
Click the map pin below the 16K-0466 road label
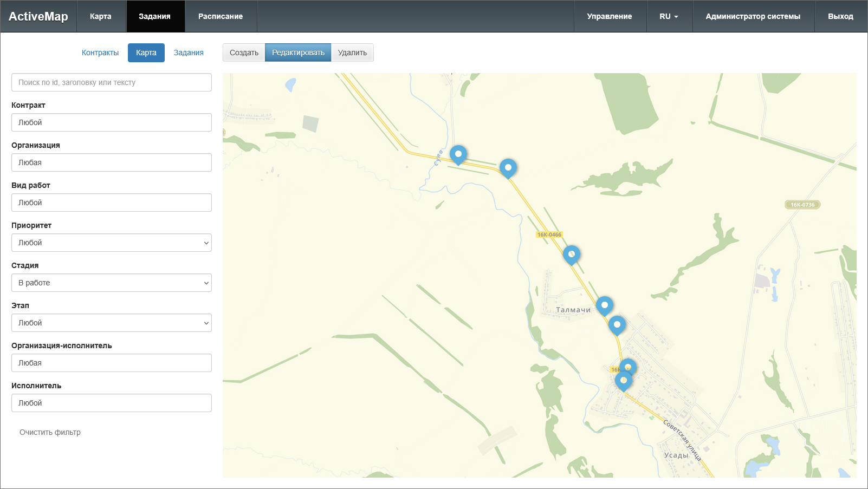[571, 255]
